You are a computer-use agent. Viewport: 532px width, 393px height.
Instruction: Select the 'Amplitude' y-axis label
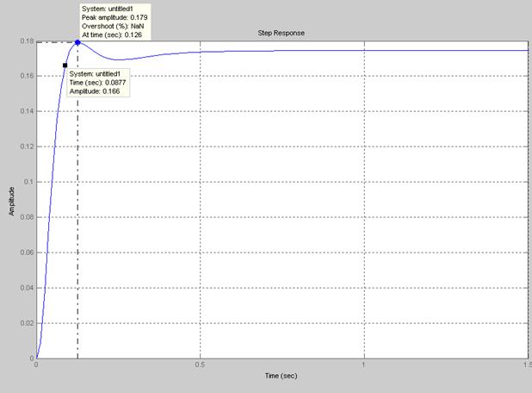(x=12, y=201)
